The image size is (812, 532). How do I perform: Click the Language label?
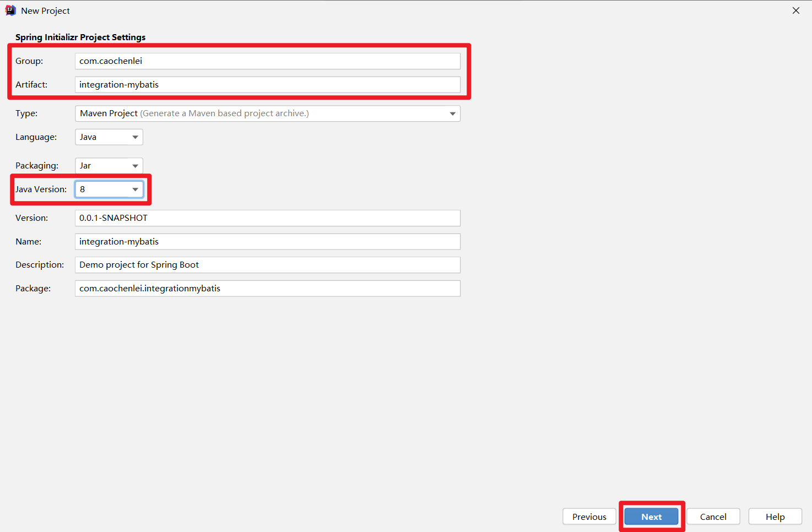click(x=36, y=137)
